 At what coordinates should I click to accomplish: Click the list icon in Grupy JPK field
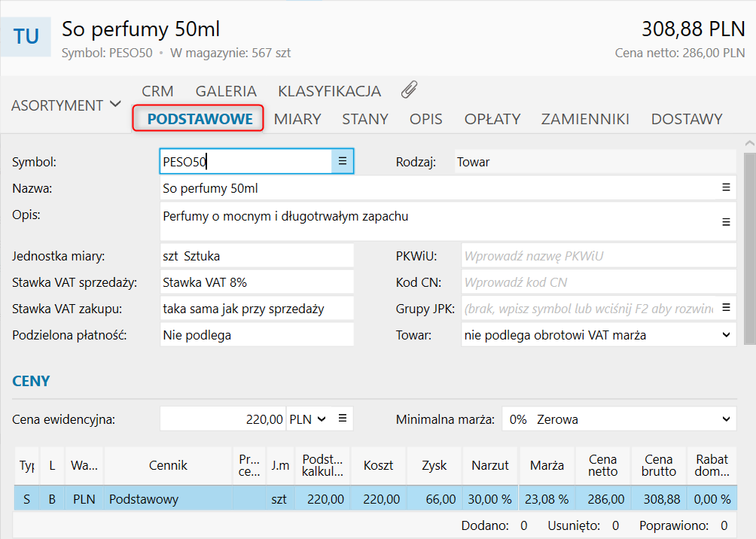click(726, 308)
